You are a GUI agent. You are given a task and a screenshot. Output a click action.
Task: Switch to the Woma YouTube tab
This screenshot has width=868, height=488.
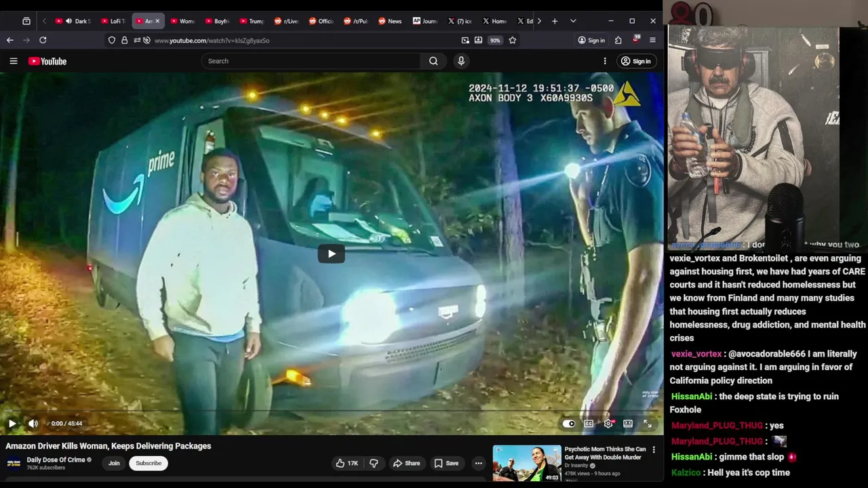tap(182, 21)
